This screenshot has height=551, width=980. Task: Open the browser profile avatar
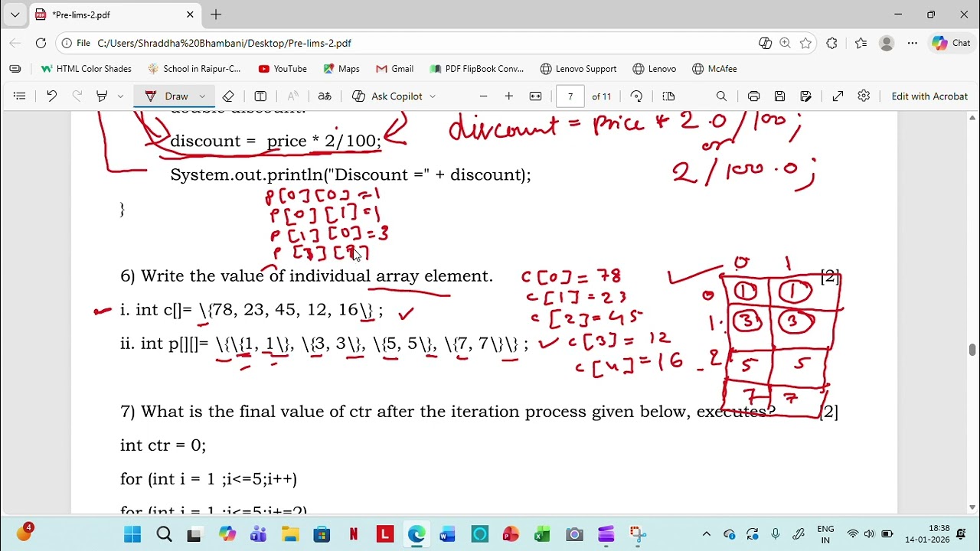[x=887, y=44]
